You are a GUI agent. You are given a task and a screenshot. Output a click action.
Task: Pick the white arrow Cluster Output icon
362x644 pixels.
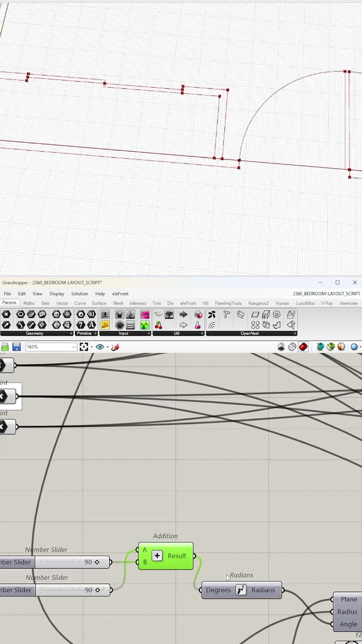point(184,325)
